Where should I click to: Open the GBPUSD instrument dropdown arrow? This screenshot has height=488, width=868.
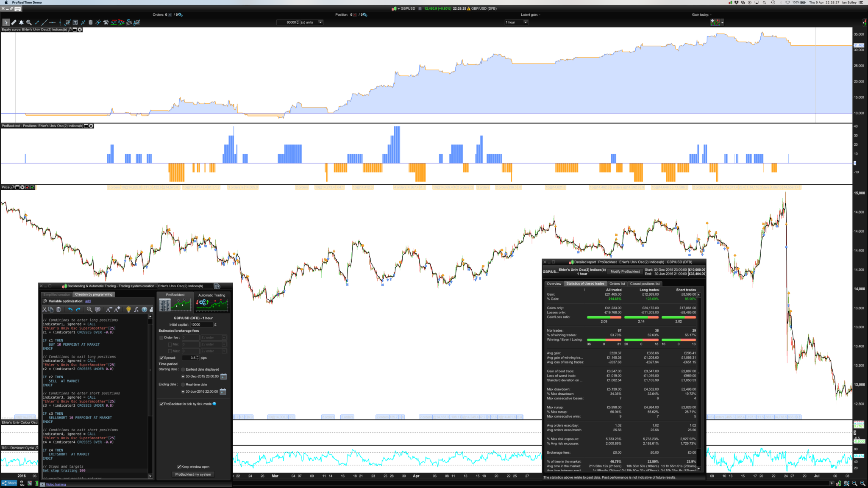point(398,8)
